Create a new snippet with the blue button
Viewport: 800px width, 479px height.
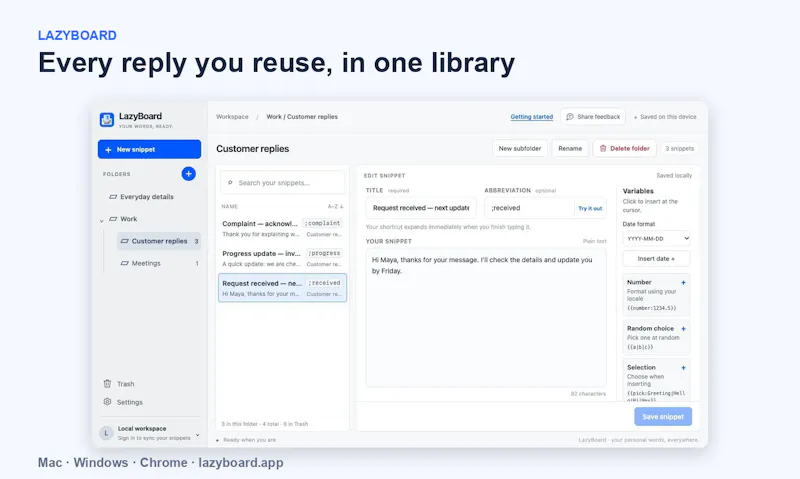[x=149, y=149]
